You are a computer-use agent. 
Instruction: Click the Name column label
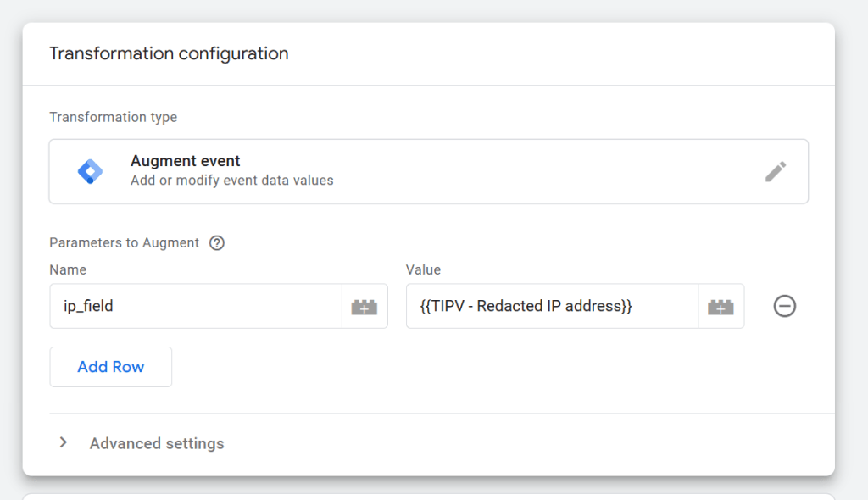[x=68, y=269]
